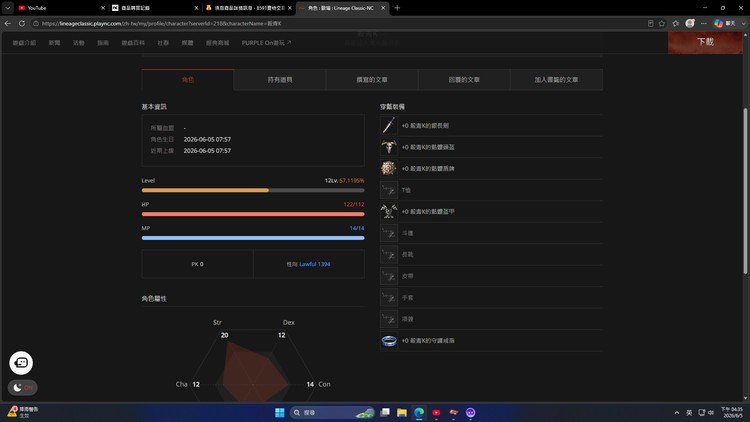Click the Lawful 1394 alignment value
Viewport: 750px width, 422px height.
pos(314,264)
